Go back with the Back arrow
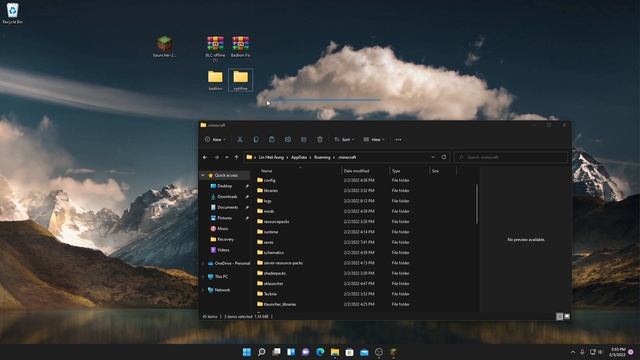Viewport: 640px width, 360px height. coord(205,157)
